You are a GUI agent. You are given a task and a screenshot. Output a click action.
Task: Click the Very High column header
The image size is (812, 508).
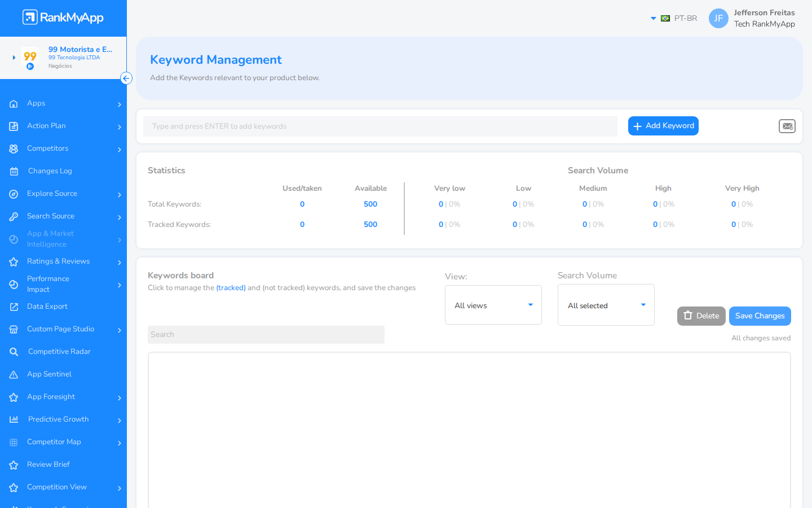click(x=742, y=189)
